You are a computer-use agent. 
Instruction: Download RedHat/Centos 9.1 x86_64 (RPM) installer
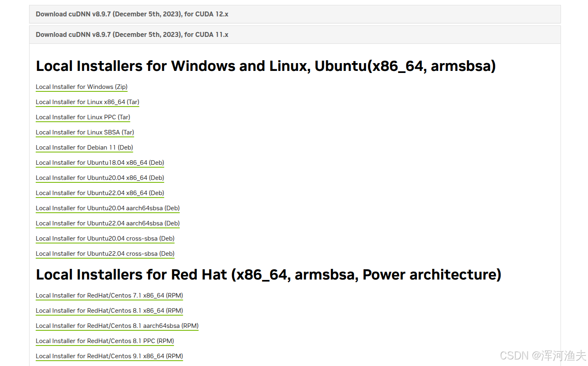point(109,356)
